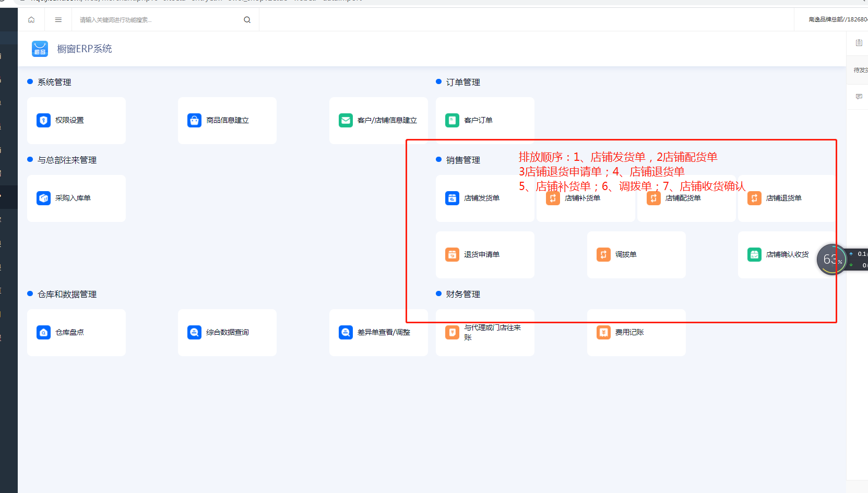The height and width of the screenshot is (493, 868).
Task: Open 费用记账 module
Action: (x=636, y=333)
